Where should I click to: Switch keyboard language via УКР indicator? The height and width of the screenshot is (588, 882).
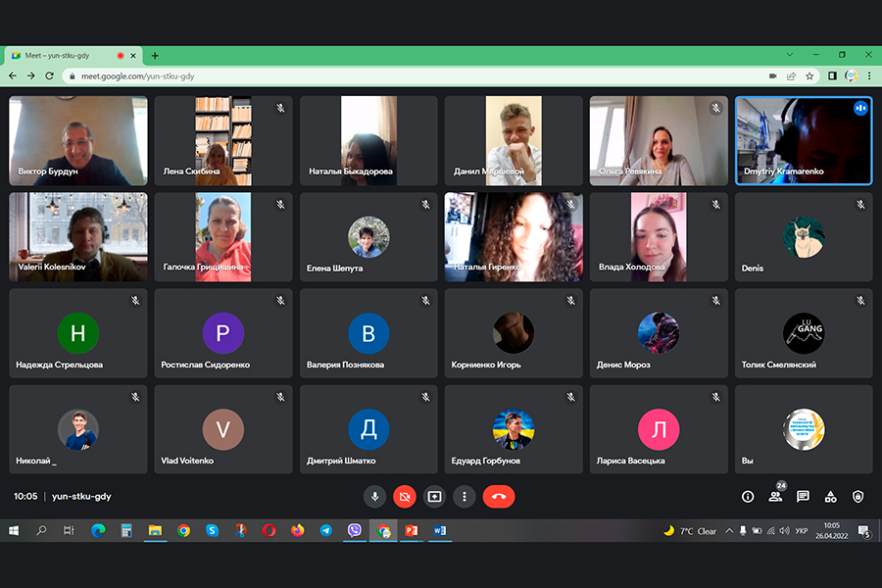[802, 530]
